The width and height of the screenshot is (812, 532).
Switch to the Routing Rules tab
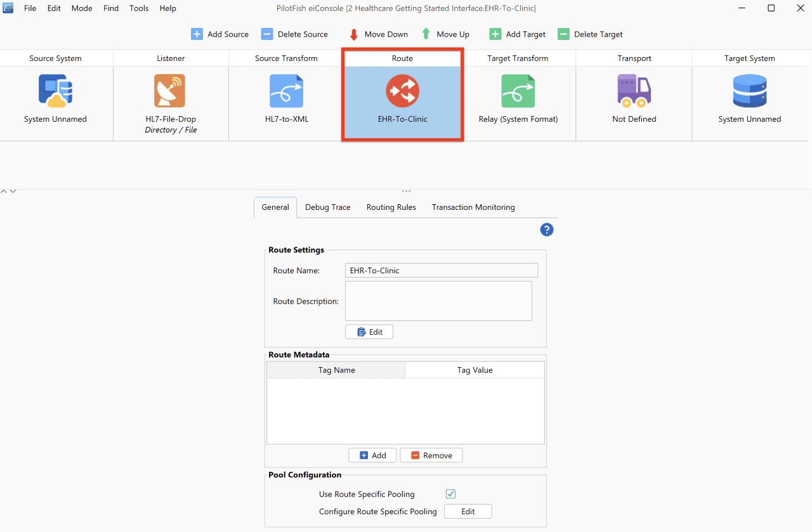391,207
